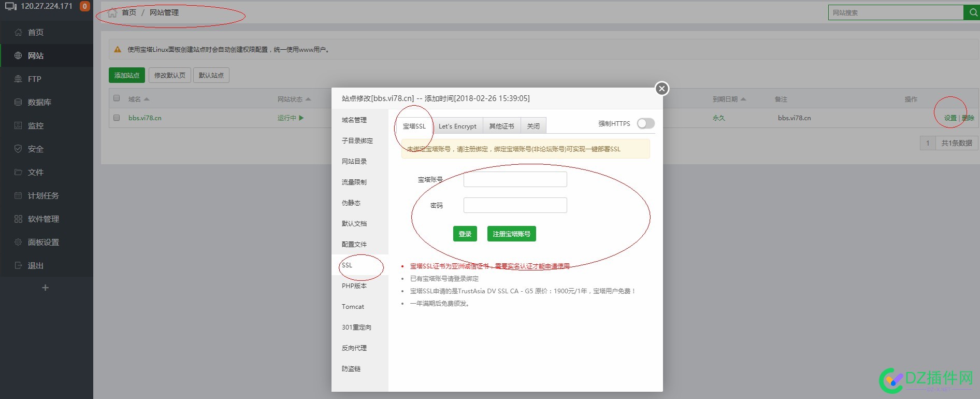980x399 pixels.
Task: Focus the 密码 input field
Action: coord(515,205)
